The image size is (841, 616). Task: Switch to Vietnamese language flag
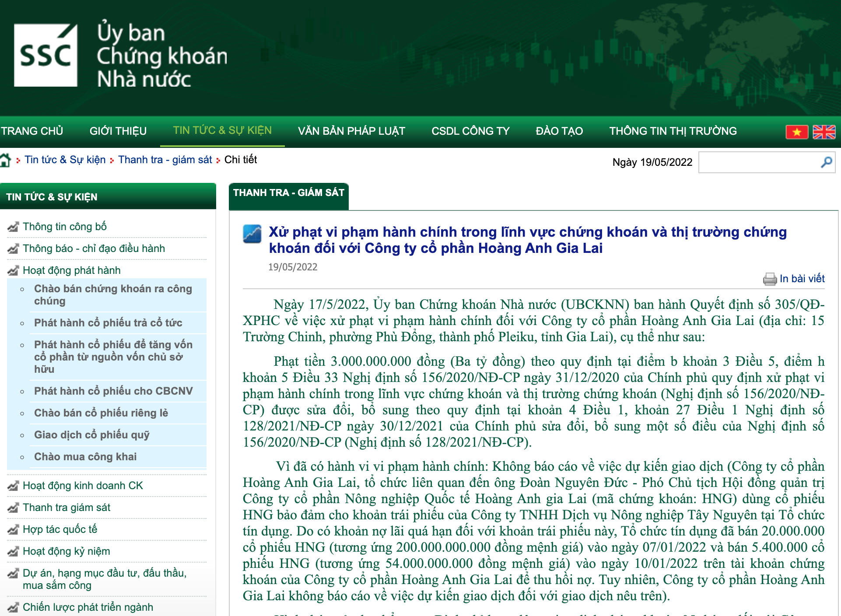point(797,132)
